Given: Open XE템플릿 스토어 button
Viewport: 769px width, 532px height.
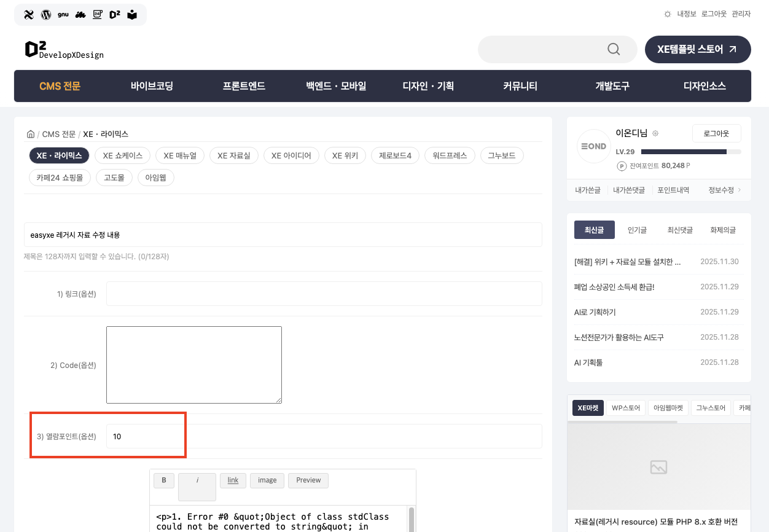Looking at the screenshot, I should pos(698,49).
